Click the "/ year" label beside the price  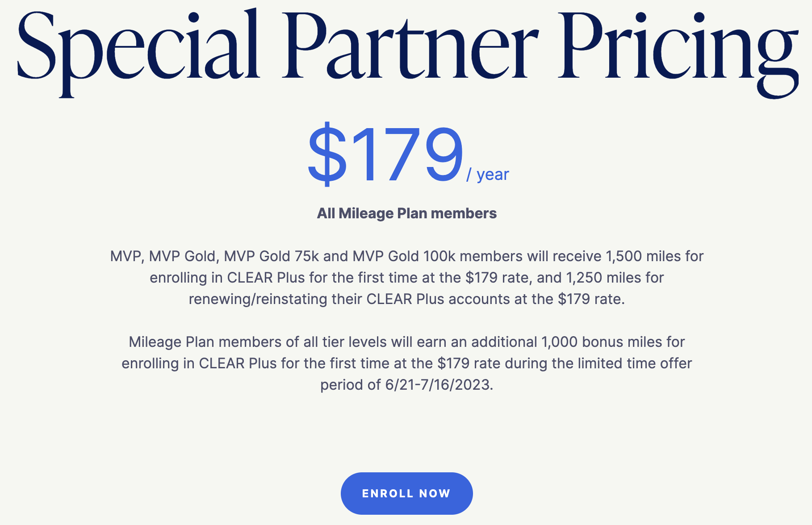488,175
